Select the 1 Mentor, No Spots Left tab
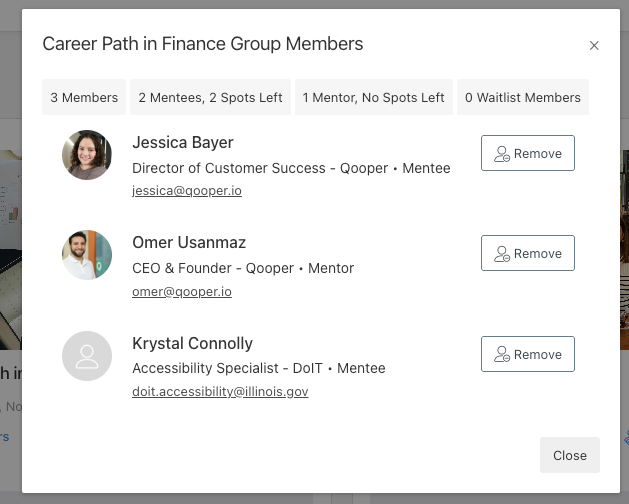 [373, 97]
